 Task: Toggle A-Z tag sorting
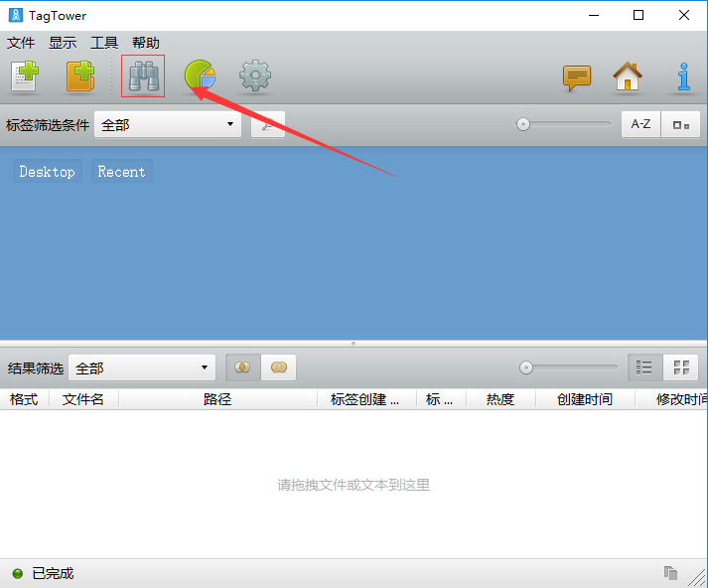(x=640, y=124)
